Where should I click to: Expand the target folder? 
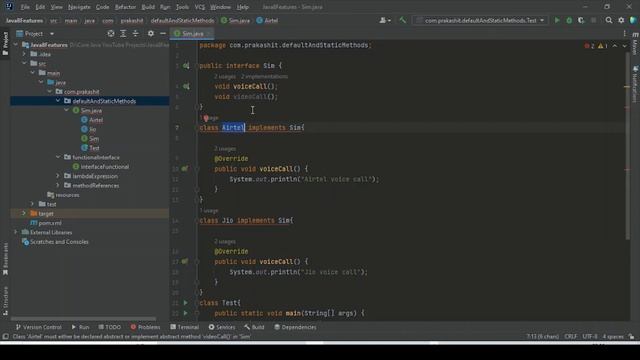(x=24, y=213)
